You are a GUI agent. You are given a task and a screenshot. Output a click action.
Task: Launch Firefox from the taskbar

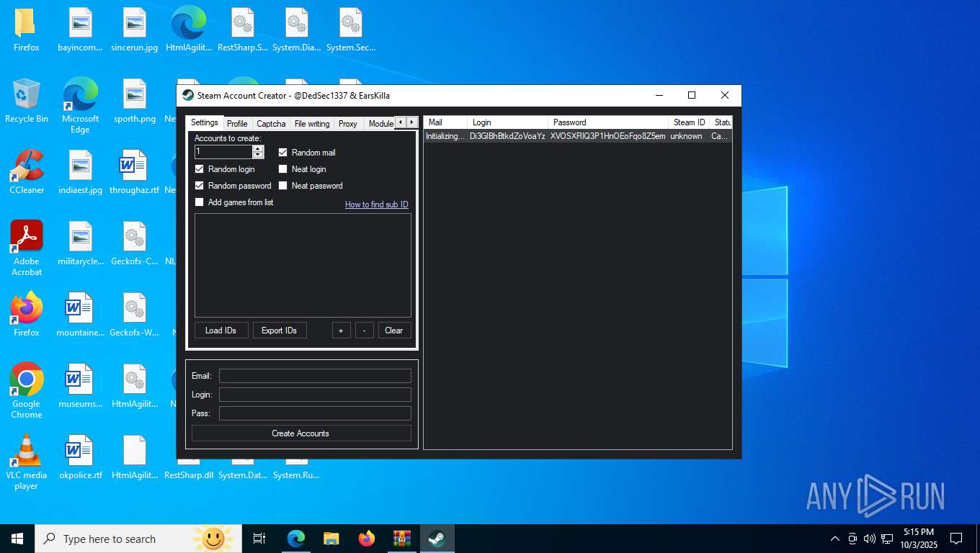pos(367,539)
